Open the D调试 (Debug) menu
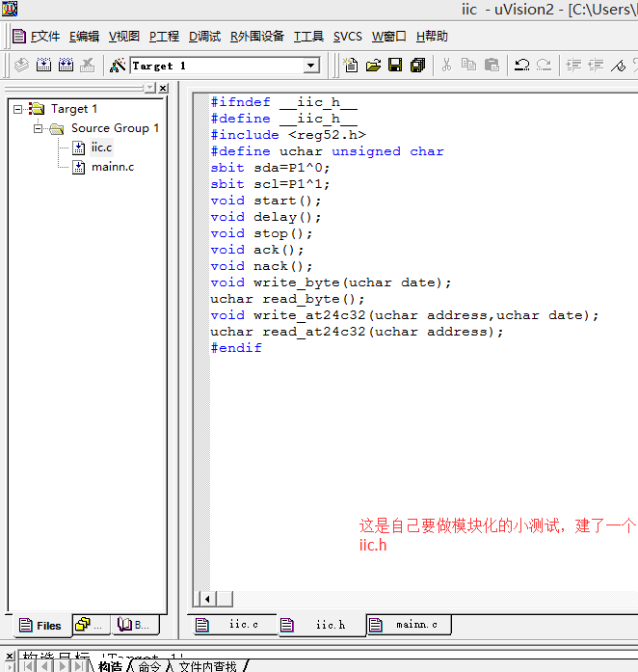This screenshot has width=638, height=672. pos(204,37)
